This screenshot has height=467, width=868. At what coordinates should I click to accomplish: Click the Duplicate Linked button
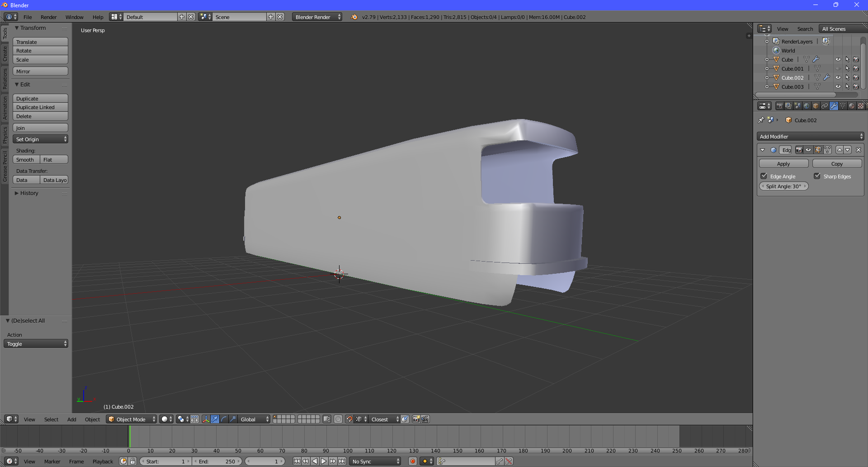point(40,108)
